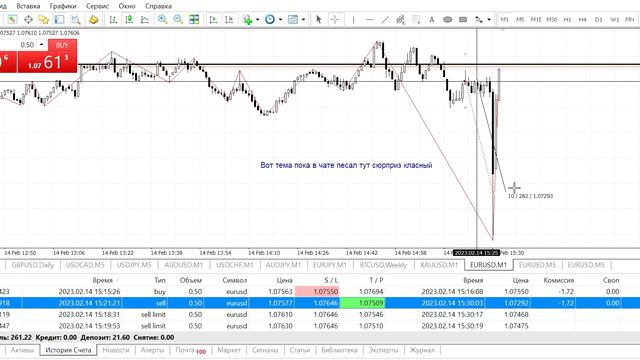Screen dimensions: 640x360
Task: Switch timeframe to W1
Action: (x=614, y=19)
